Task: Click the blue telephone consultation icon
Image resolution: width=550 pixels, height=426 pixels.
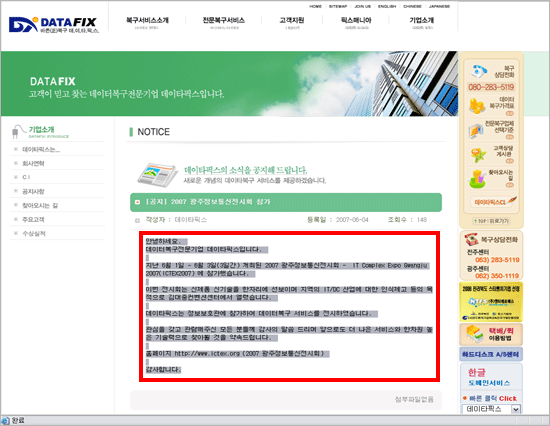Action: [478, 71]
